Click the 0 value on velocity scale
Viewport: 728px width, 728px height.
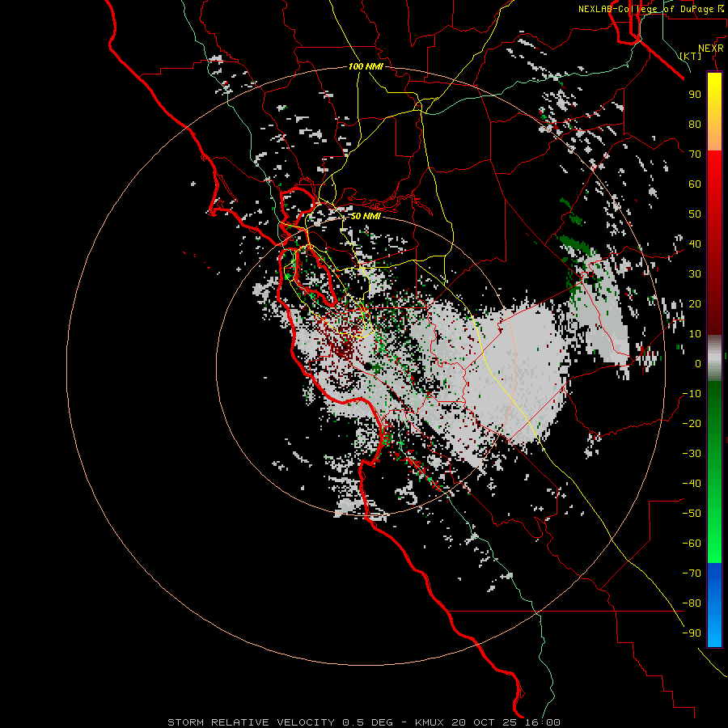(698, 364)
